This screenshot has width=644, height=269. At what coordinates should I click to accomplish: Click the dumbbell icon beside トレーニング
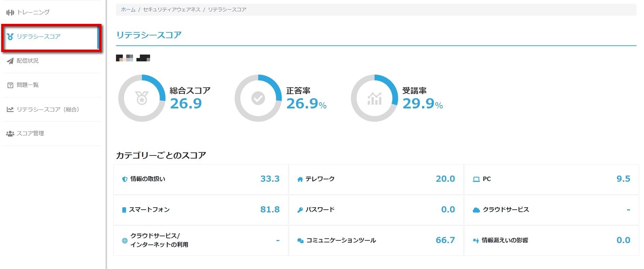pyautogui.click(x=10, y=13)
